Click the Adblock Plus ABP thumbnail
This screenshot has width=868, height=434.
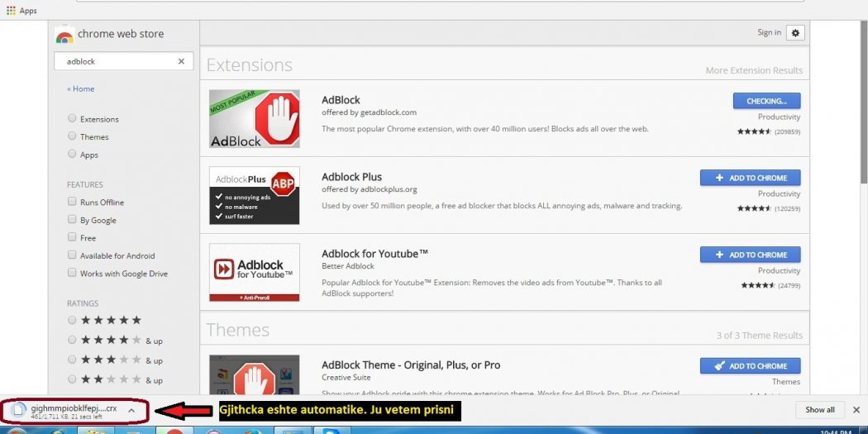tap(254, 195)
